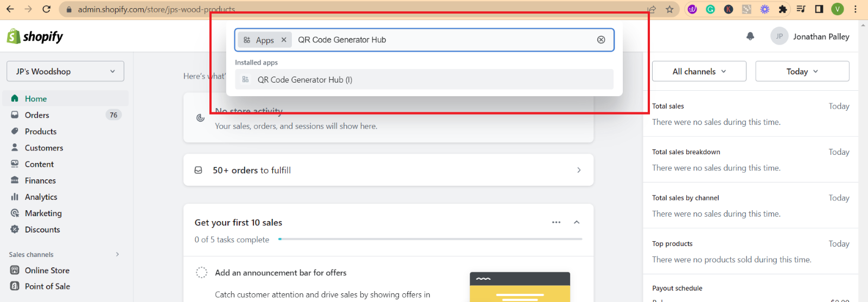Open Chrome profile V avatar
Image resolution: width=868 pixels, height=302 pixels.
coord(838,9)
